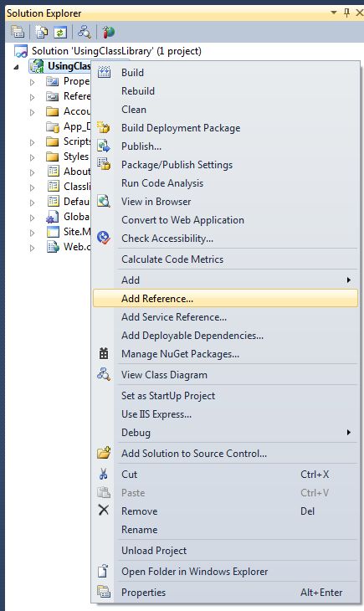Click the Properties toolbar icon in Solution Explorer
Viewport: 364px width, 611px height.
click(18, 32)
